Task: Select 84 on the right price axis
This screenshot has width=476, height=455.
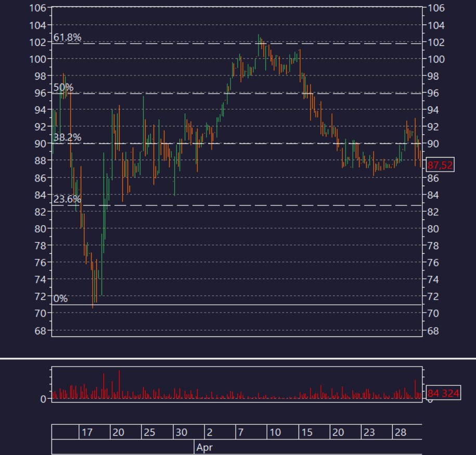Action: (433, 195)
